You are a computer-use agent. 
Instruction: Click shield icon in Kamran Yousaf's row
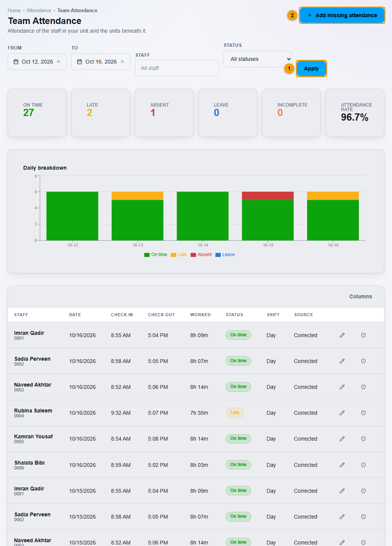pos(363,439)
